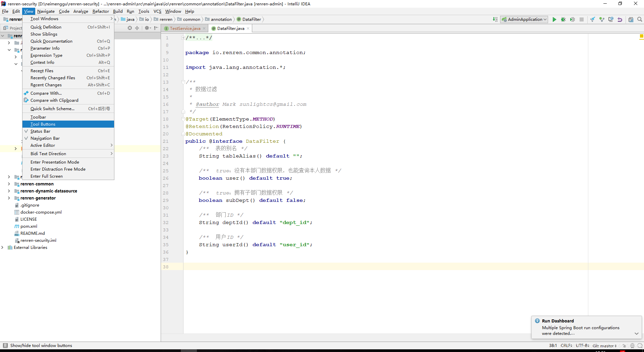
Task: Click yellow inspection marker in error stripe
Action: (641, 36)
